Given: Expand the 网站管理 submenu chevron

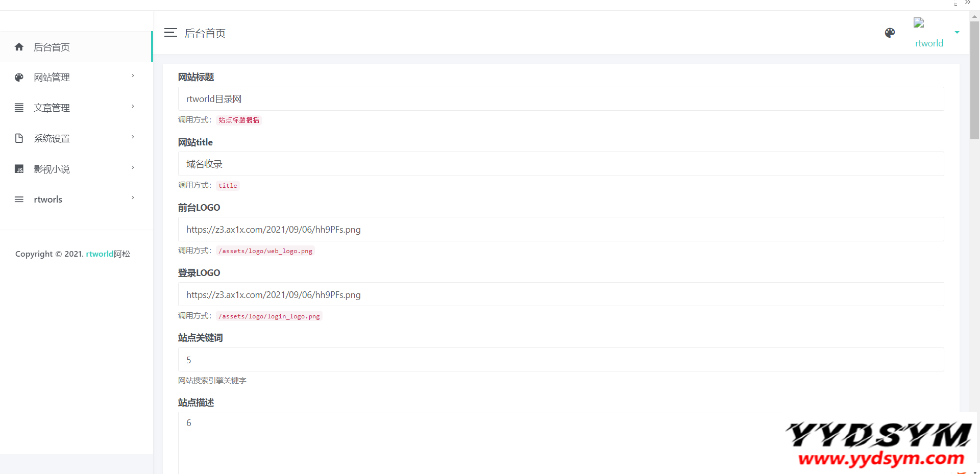Looking at the screenshot, I should click(133, 76).
